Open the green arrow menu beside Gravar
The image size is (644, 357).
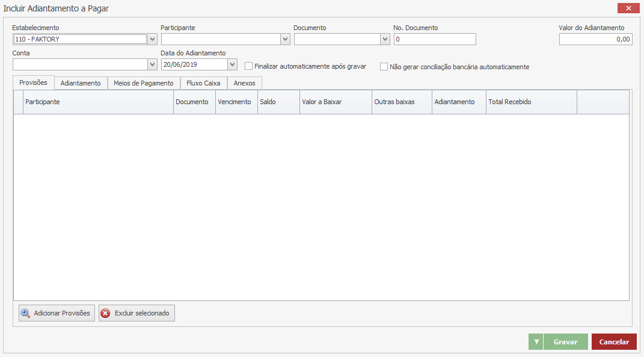[x=536, y=342]
